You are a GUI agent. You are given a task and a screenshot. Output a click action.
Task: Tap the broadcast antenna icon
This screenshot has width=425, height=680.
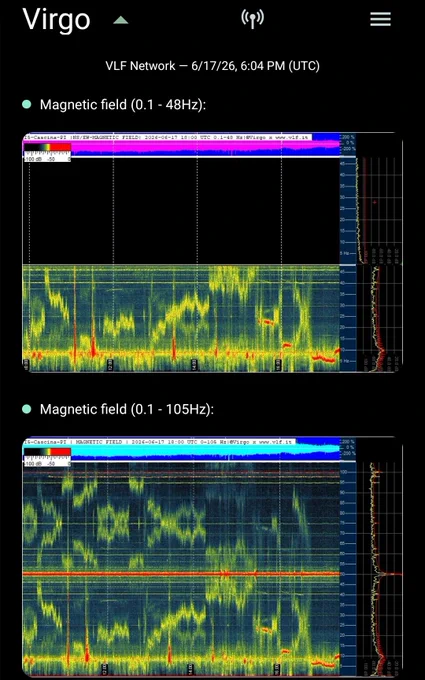coord(252,19)
